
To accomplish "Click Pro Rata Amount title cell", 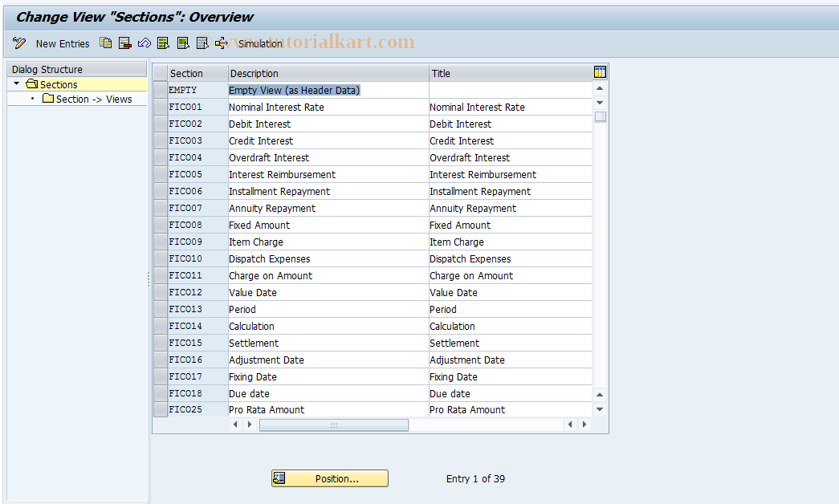I will (x=511, y=409).
